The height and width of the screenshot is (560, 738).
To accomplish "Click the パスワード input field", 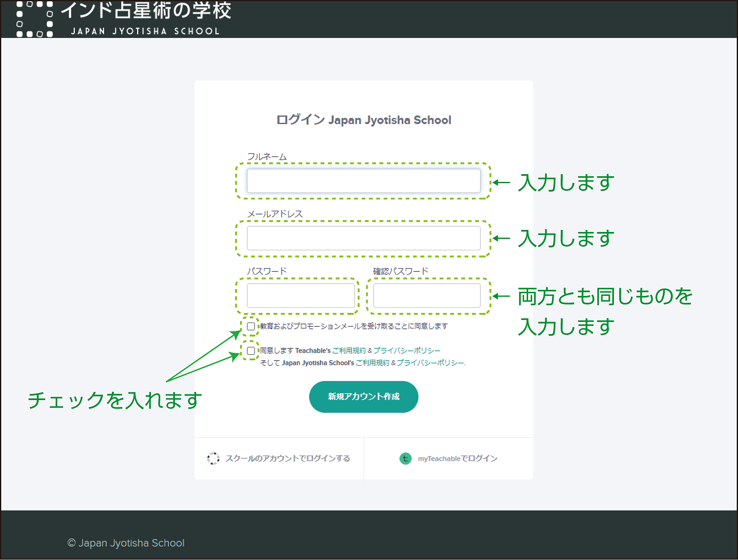I will click(x=301, y=296).
